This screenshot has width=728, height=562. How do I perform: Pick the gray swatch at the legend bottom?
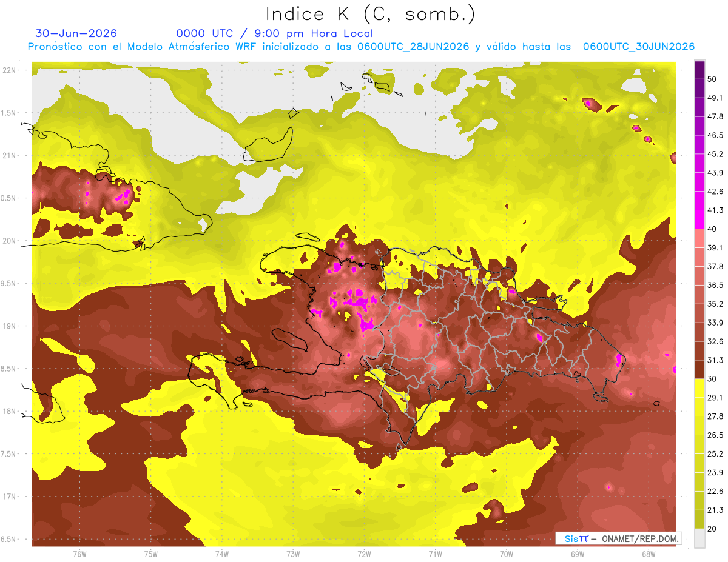pos(699,538)
